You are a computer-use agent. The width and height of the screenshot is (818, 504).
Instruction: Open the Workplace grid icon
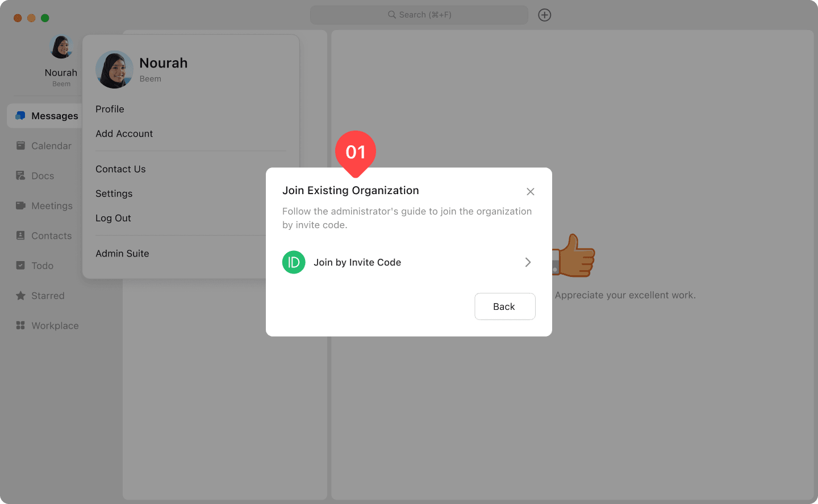(x=20, y=326)
